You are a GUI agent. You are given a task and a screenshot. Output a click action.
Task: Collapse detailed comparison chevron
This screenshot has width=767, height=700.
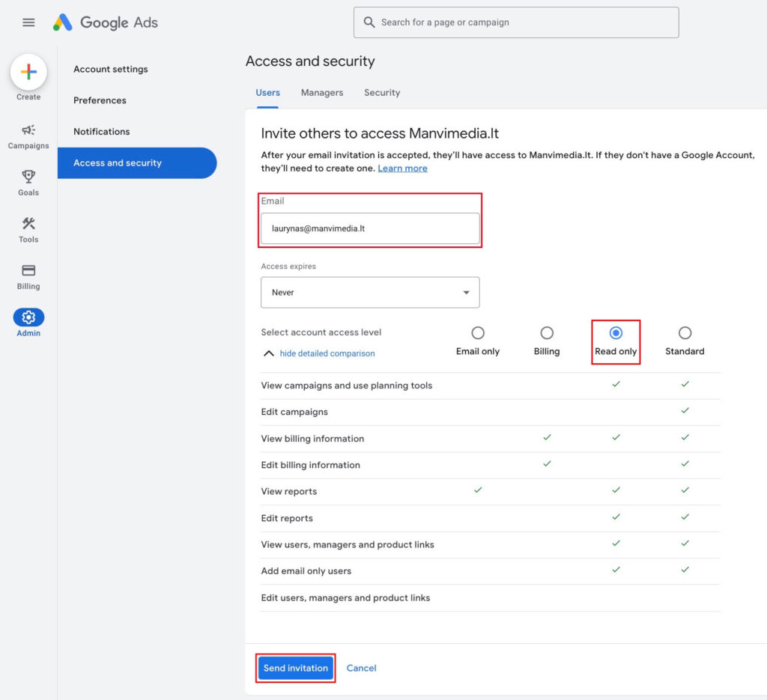(269, 353)
